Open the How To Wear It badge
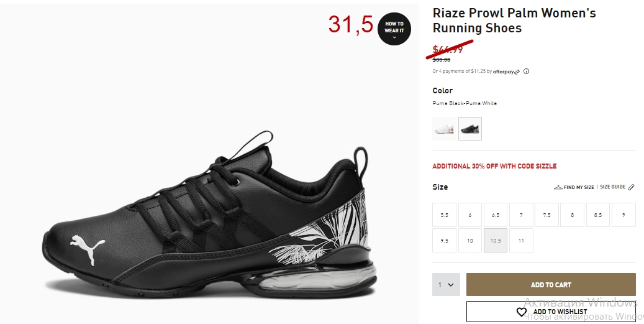644x324 pixels. pos(394,29)
